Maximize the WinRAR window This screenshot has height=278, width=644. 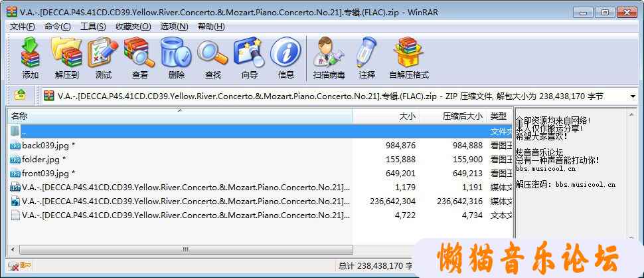coord(605,13)
